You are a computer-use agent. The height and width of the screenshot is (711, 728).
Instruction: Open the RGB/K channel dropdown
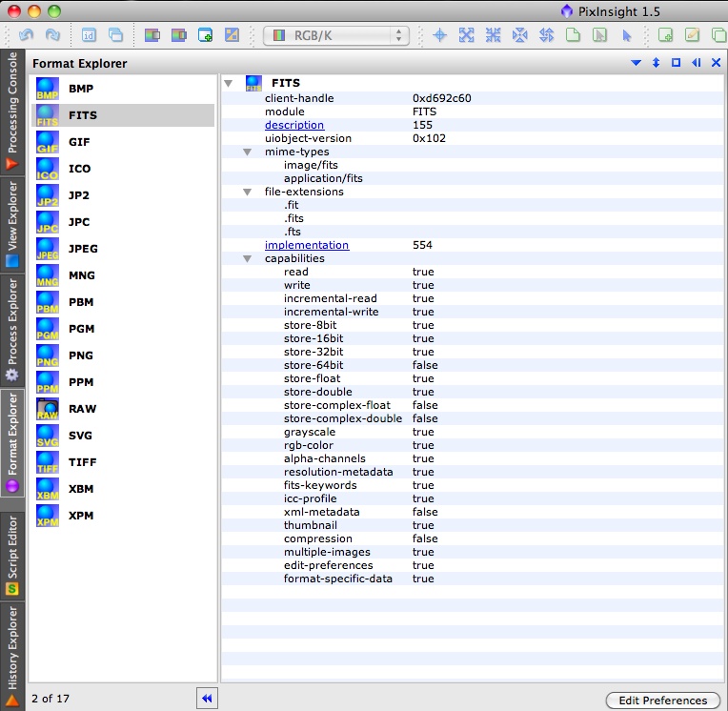click(x=336, y=36)
